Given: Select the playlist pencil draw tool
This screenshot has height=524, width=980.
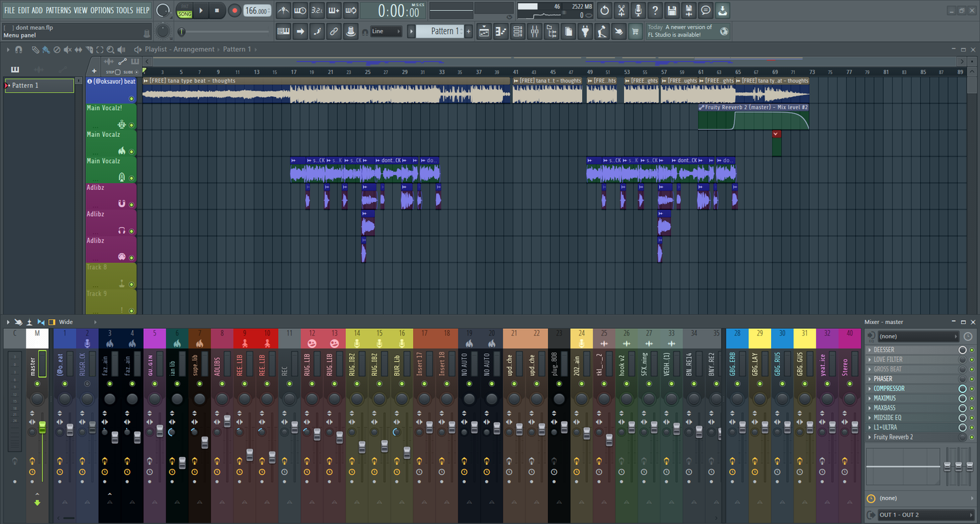Looking at the screenshot, I should (x=35, y=49).
